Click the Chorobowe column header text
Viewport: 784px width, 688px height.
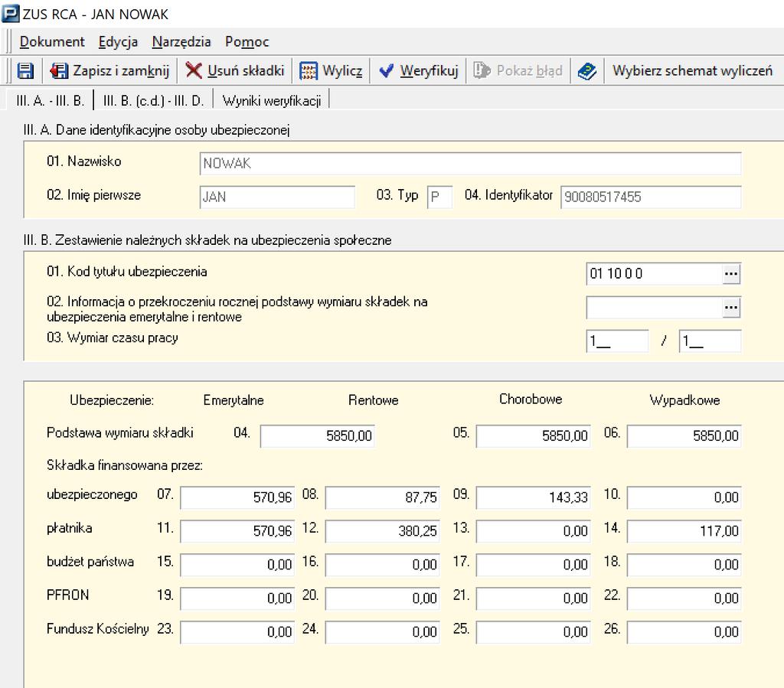tap(531, 399)
